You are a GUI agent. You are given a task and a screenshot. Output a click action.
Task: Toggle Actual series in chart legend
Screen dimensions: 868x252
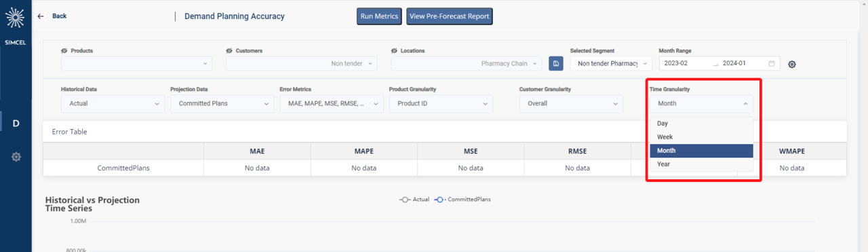click(414, 200)
